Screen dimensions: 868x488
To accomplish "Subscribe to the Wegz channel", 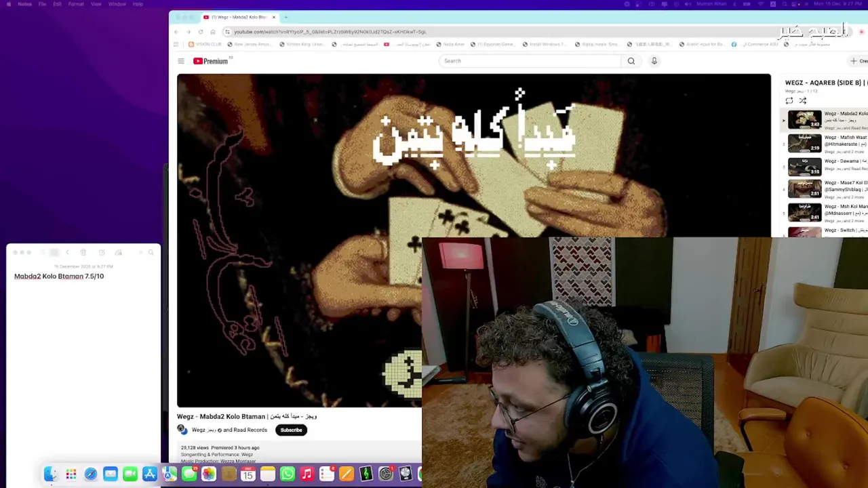I will (x=291, y=430).
